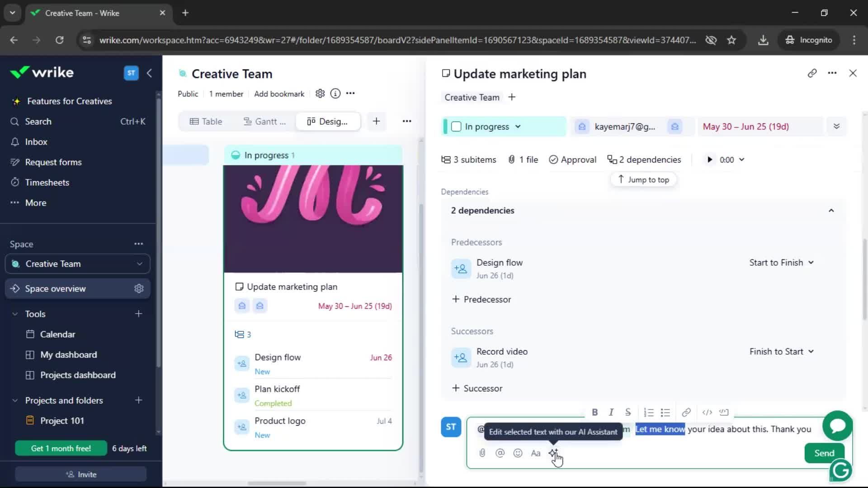Add another location next to Creative Team tag

tap(512, 97)
